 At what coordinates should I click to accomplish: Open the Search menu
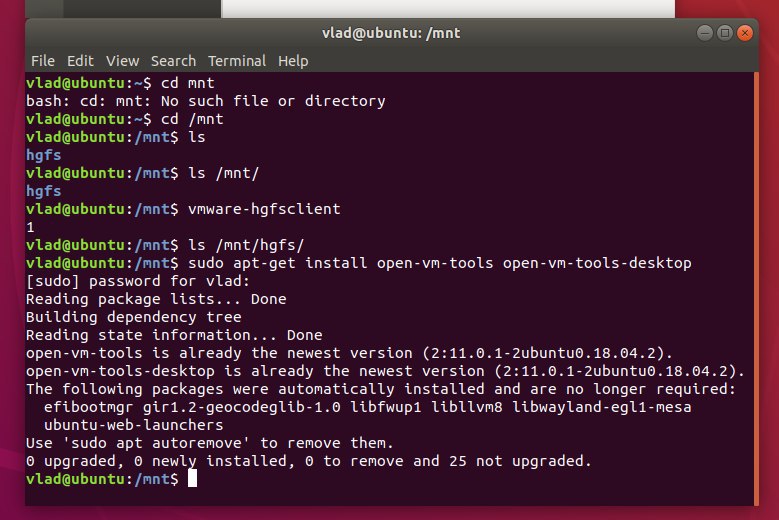pos(173,61)
